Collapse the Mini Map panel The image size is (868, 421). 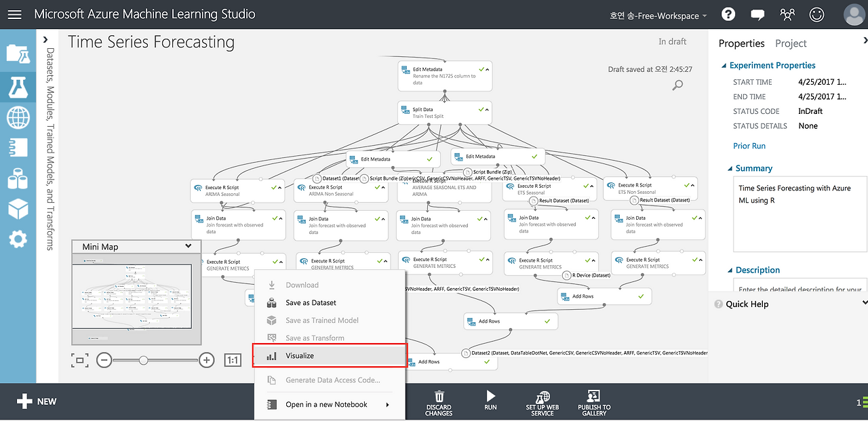(x=189, y=246)
